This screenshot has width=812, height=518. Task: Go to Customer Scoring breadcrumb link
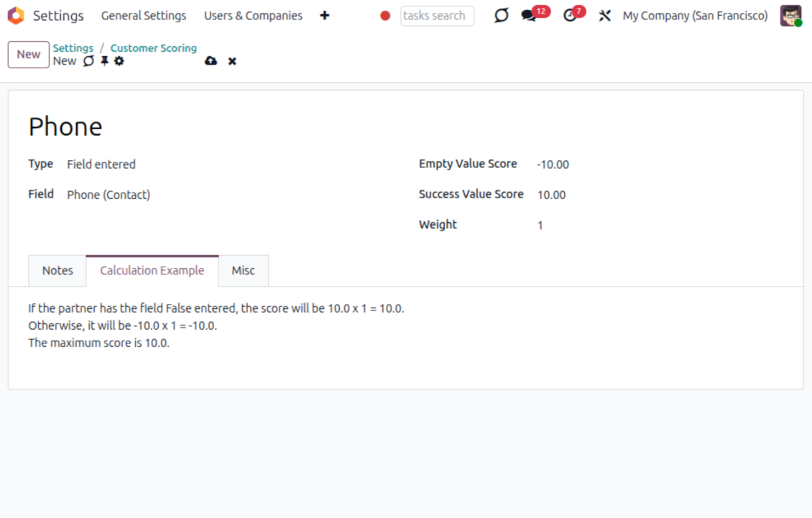153,48
